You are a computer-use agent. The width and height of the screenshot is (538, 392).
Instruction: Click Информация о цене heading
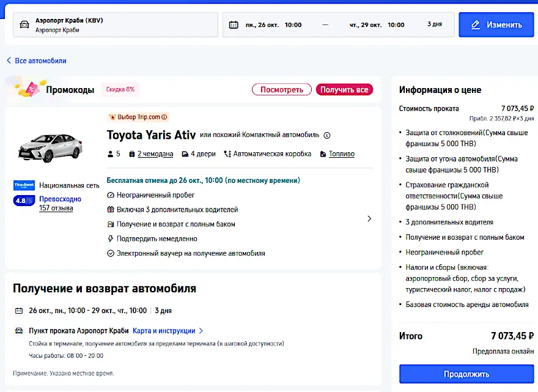(440, 90)
